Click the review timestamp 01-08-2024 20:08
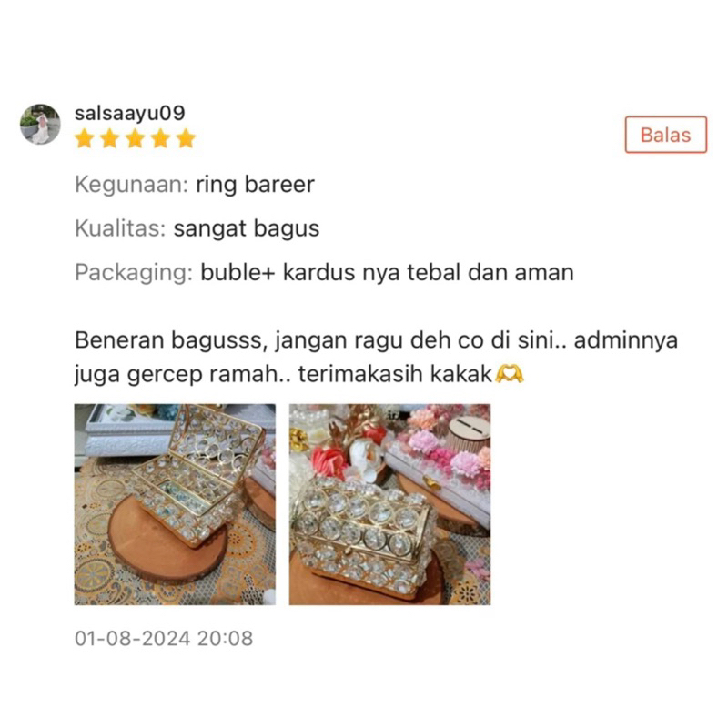 pyautogui.click(x=164, y=639)
